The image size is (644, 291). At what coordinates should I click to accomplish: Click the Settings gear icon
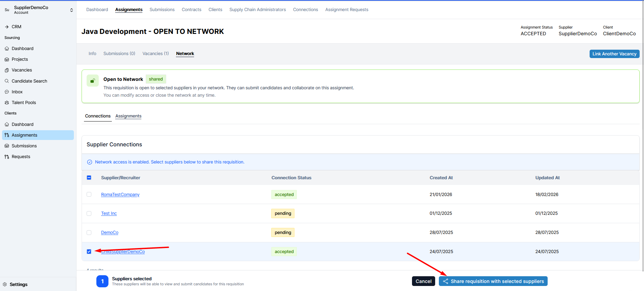point(5,284)
